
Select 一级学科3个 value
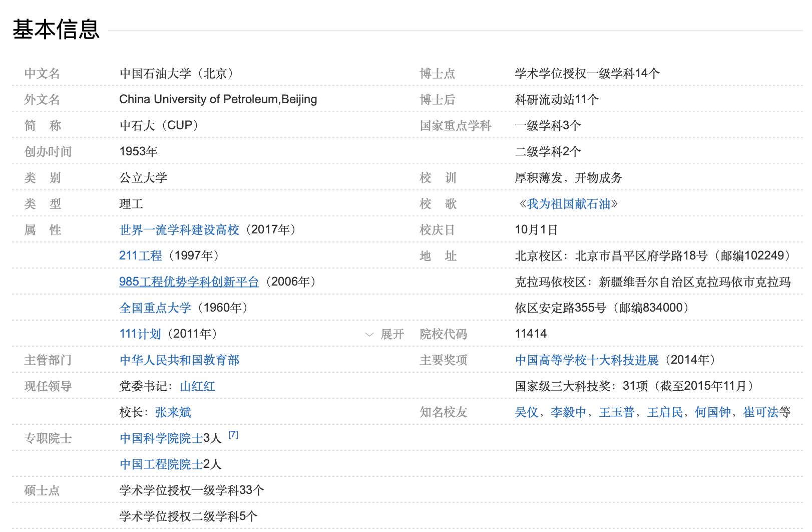[x=548, y=126]
